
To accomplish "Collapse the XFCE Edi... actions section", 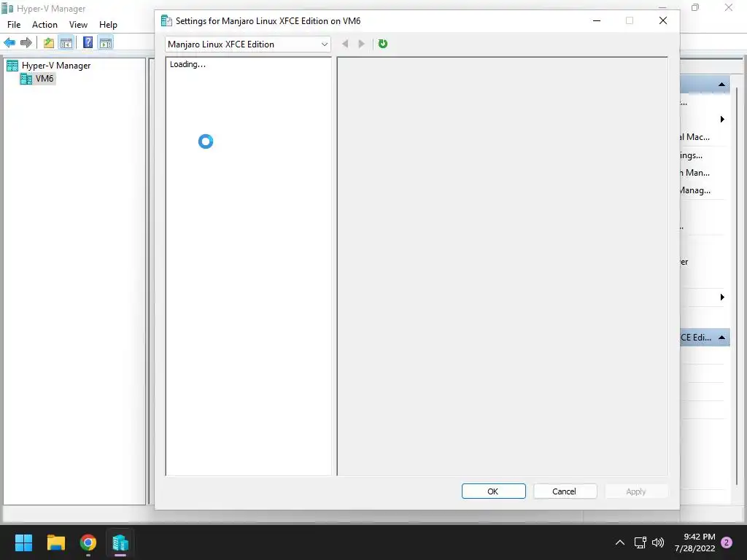I will 721,338.
